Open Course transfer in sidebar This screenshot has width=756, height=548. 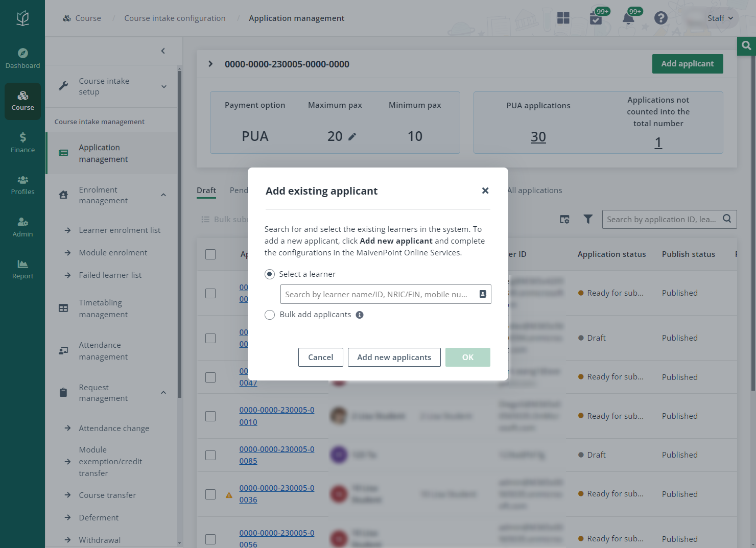107,495
